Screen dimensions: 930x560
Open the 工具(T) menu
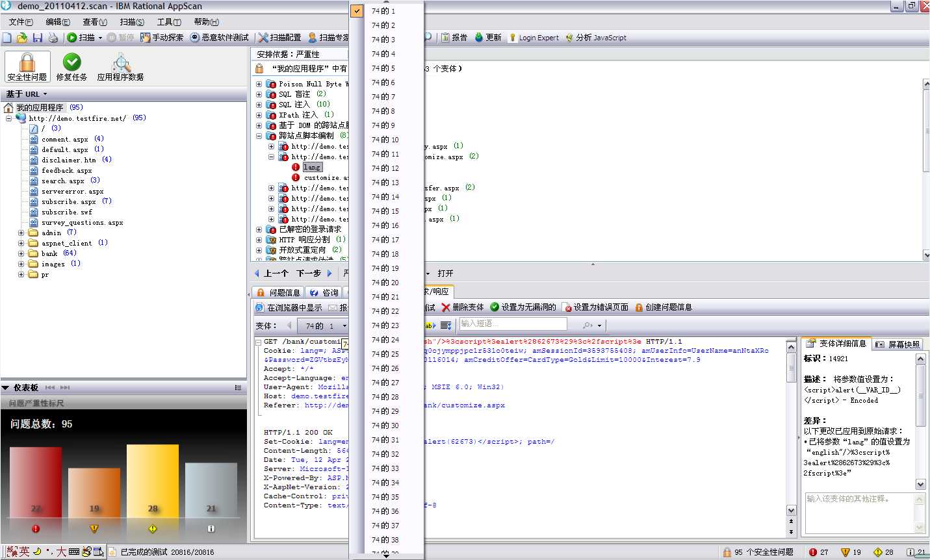tap(169, 22)
